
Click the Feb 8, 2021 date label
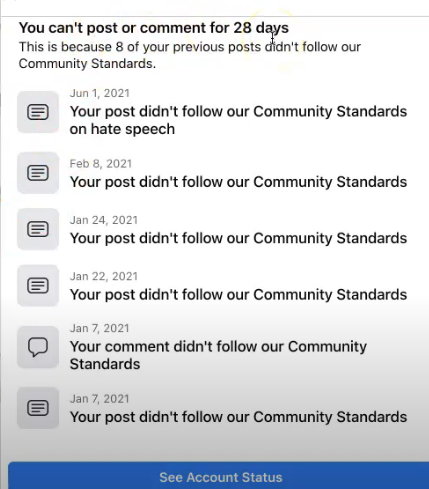click(x=101, y=164)
